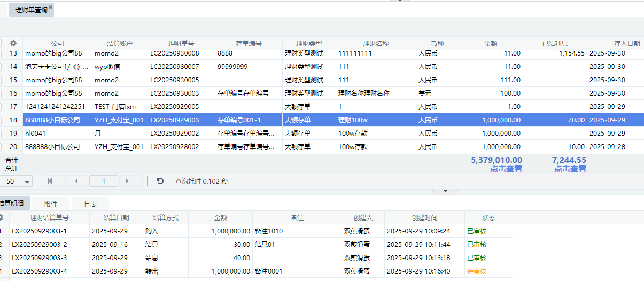Close the 理财单查询 tab
The width and height of the screenshot is (644, 281).
click(51, 7)
